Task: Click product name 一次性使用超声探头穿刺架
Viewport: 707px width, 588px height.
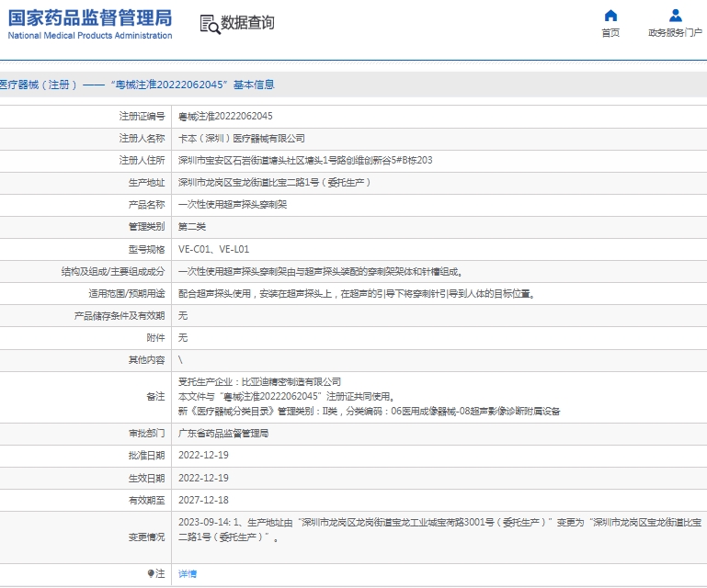Action: (233, 205)
